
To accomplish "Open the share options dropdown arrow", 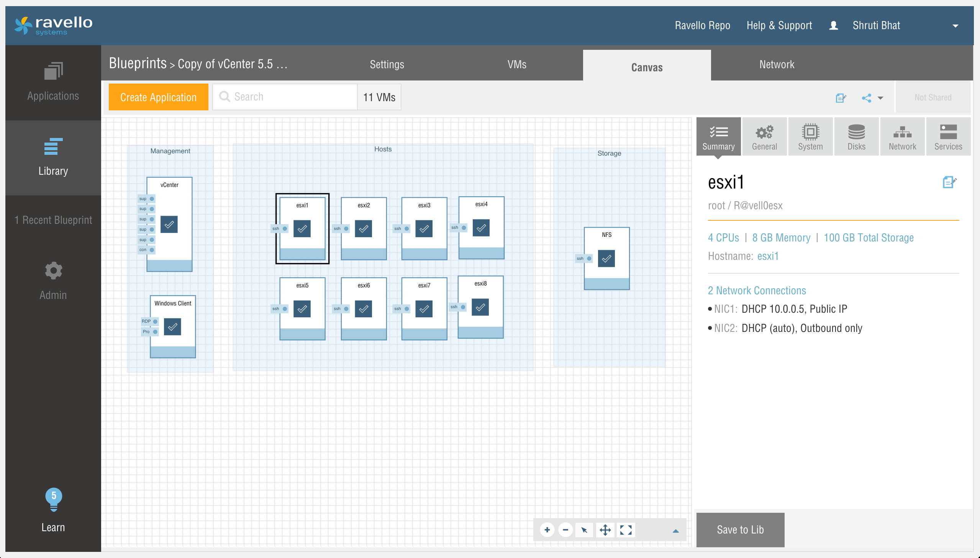I will 880,98.
